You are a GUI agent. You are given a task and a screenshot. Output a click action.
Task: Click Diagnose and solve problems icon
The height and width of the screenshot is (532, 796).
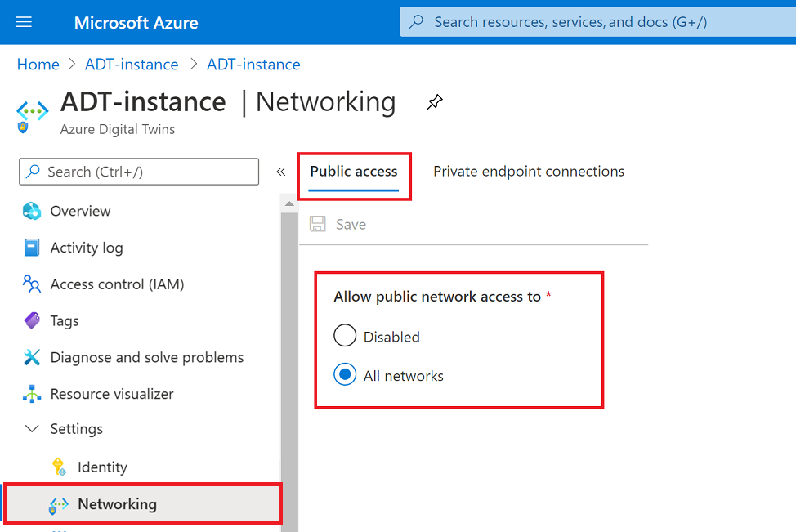coord(32,357)
